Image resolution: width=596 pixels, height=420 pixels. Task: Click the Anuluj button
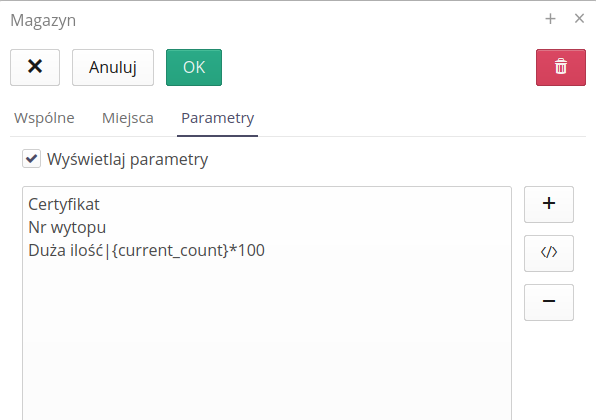(x=113, y=67)
